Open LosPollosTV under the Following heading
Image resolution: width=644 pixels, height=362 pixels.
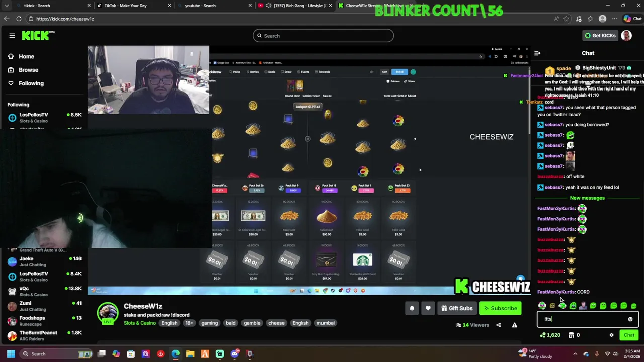[44, 118]
